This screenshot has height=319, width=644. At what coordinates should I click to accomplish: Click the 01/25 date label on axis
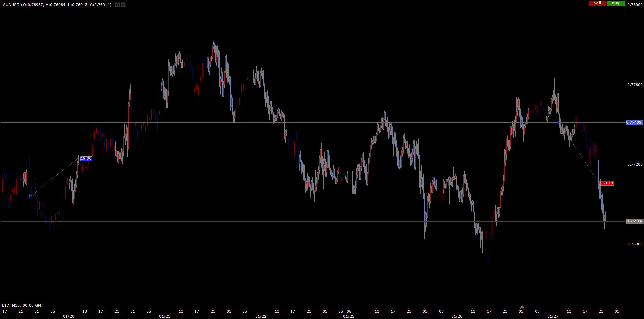pos(349,316)
